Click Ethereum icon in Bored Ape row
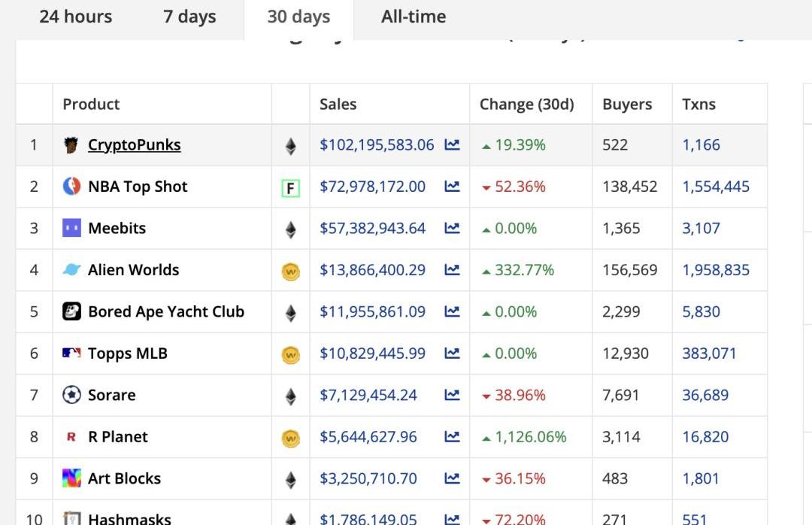 (291, 314)
